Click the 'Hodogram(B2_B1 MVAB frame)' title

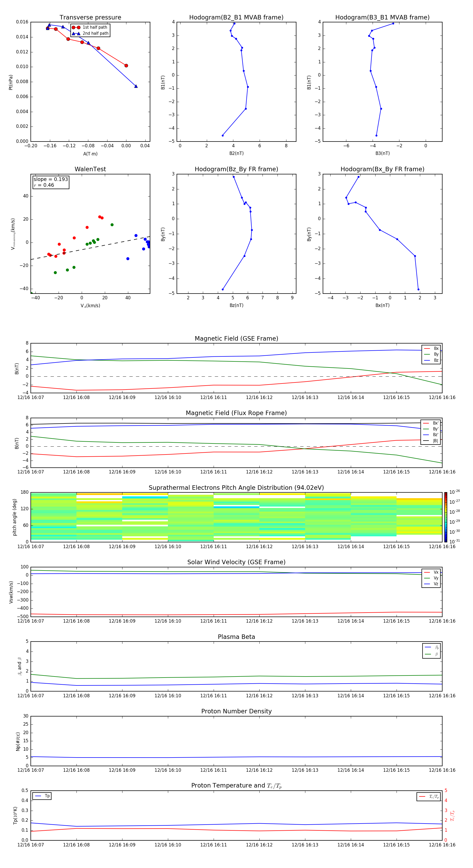236,18
